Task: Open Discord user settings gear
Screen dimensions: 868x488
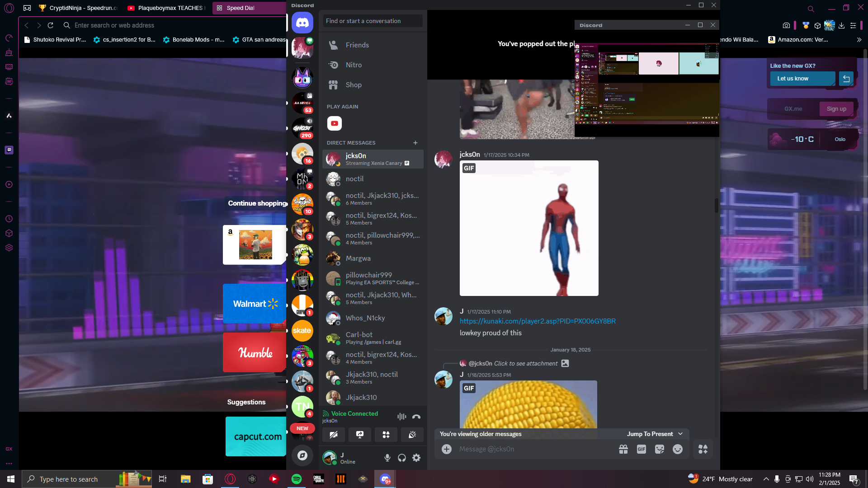Action: point(416,458)
